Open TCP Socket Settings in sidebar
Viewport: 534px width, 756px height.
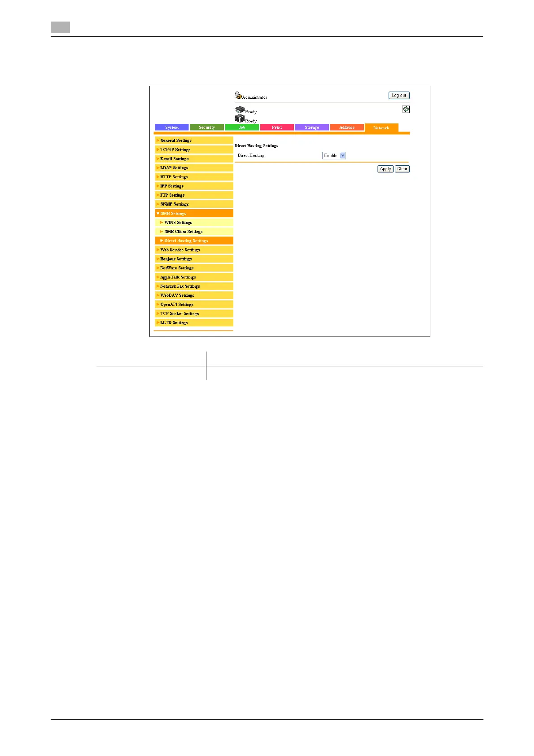(194, 313)
